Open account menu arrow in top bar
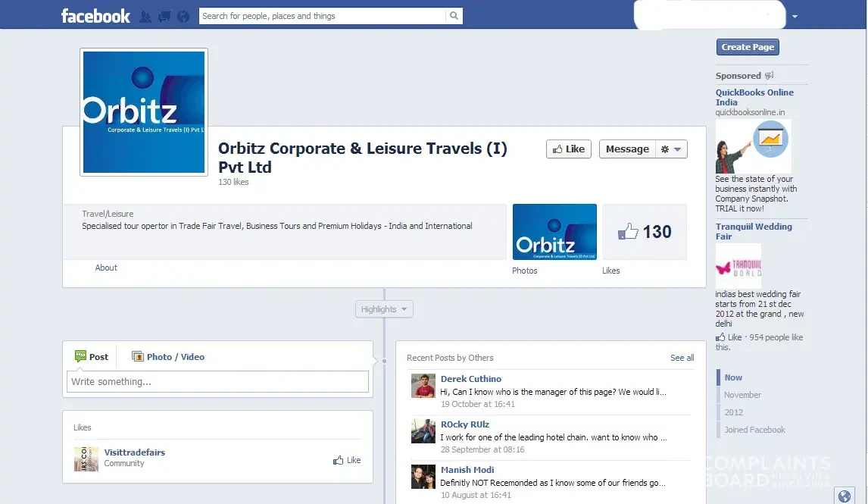The image size is (868, 504). pyautogui.click(x=795, y=17)
